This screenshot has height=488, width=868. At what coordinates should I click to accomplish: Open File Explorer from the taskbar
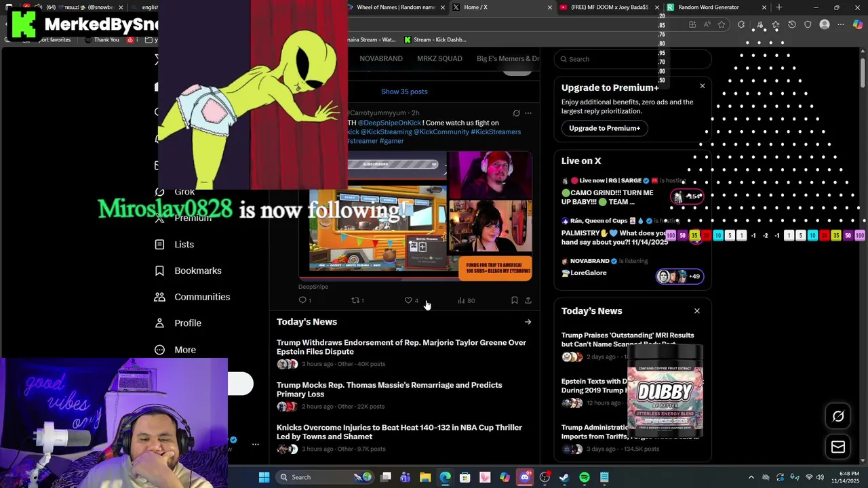click(425, 477)
